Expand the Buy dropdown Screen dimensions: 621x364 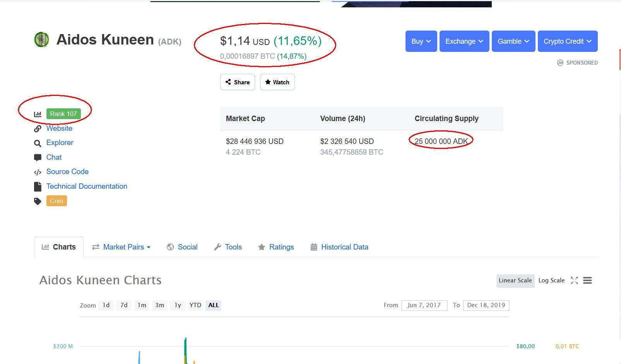pos(421,41)
